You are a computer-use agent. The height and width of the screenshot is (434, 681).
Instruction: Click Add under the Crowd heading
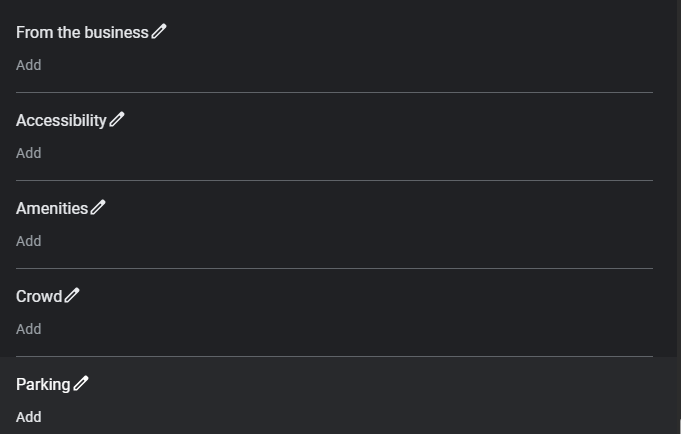(29, 329)
